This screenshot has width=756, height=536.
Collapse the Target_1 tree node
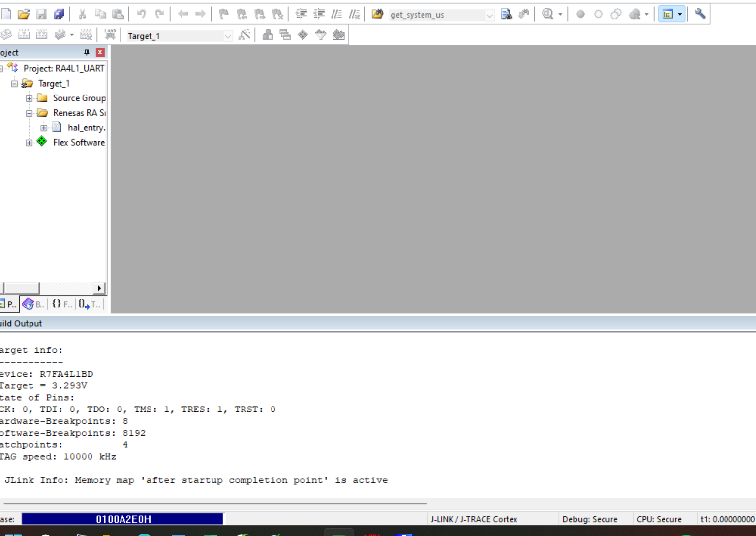14,84
